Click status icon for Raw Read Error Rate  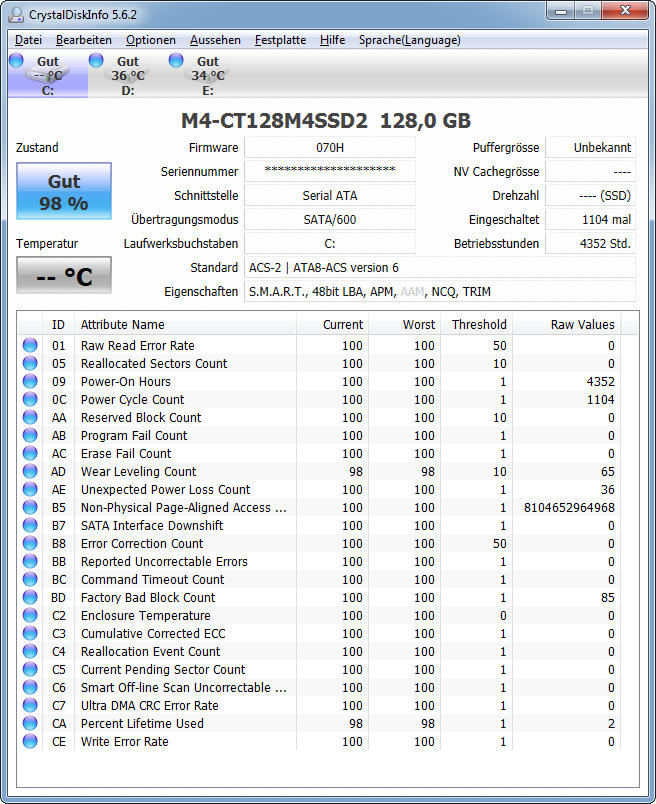pos(30,345)
